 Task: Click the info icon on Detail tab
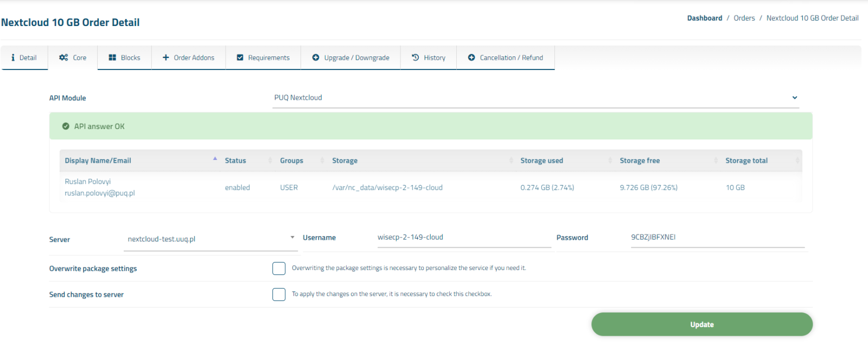13,57
